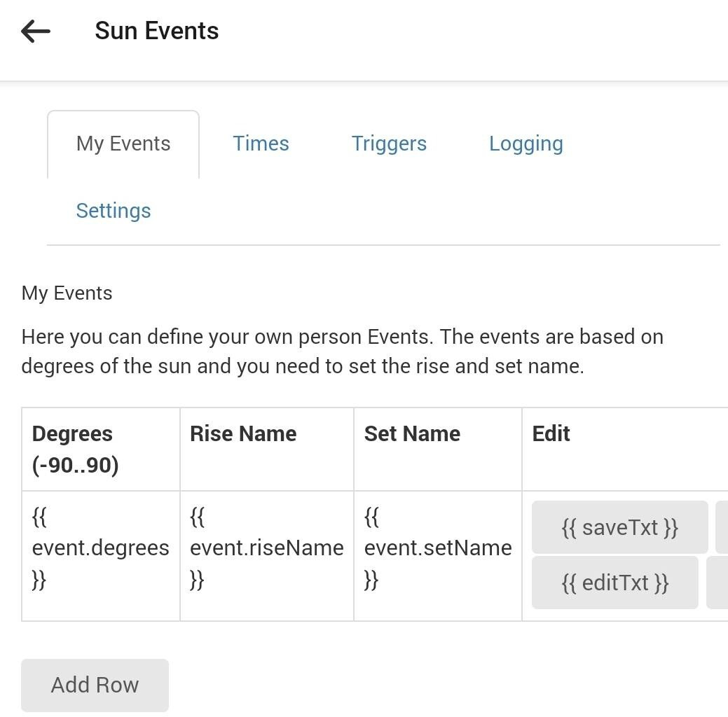Click the My Events section heading

(67, 293)
